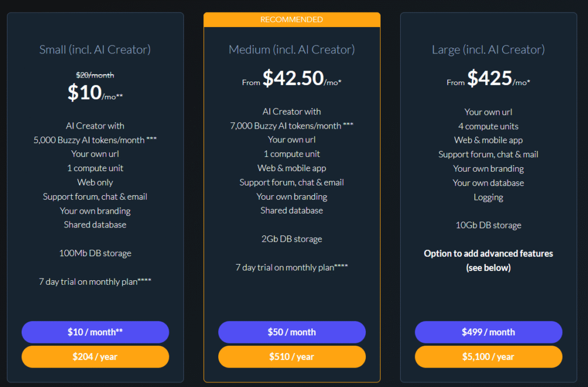This screenshot has width=588, height=387.
Task: Click the 5,000 Buzzy AI tokens/month line
Action: pyautogui.click(x=95, y=140)
